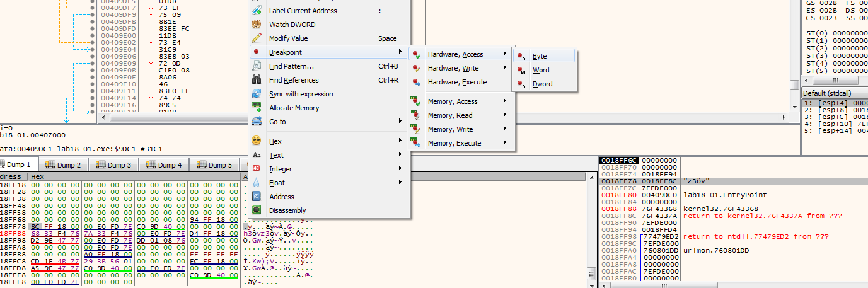Select Hardware, Execute breakpoint option

click(461, 82)
